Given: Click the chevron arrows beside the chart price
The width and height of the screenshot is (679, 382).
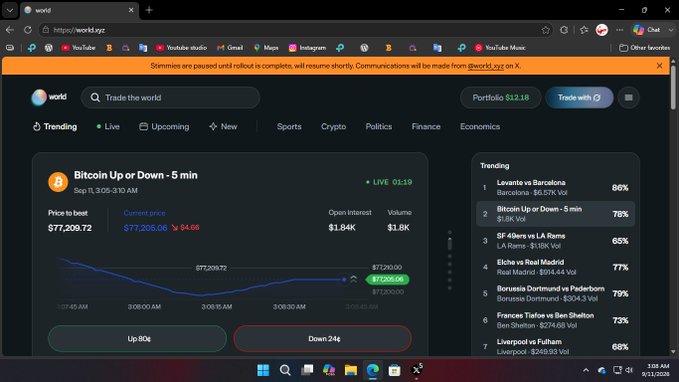Looking at the screenshot, I should pyautogui.click(x=353, y=279).
